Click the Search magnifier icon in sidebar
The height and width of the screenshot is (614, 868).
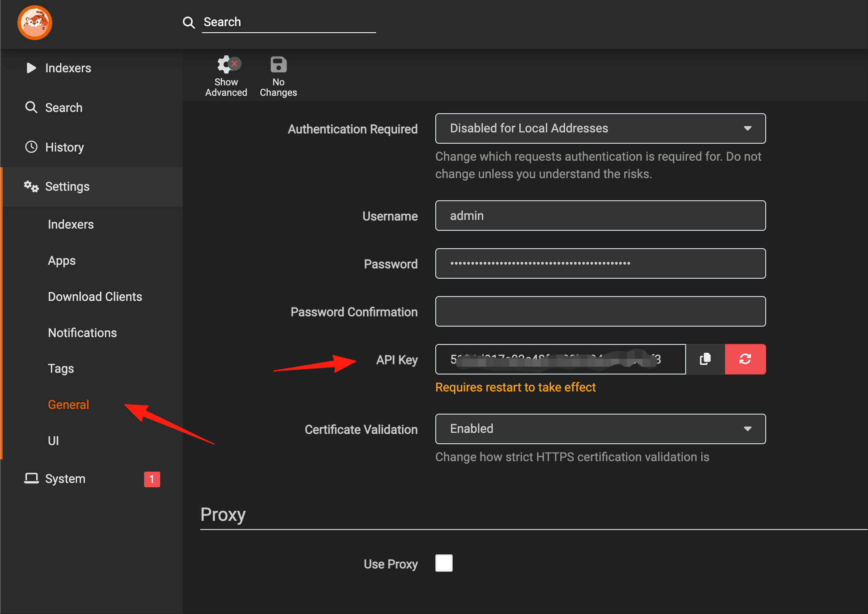point(31,107)
